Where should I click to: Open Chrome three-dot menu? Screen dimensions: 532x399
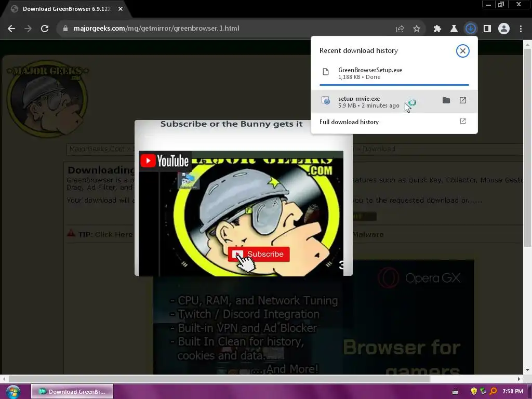click(x=521, y=29)
